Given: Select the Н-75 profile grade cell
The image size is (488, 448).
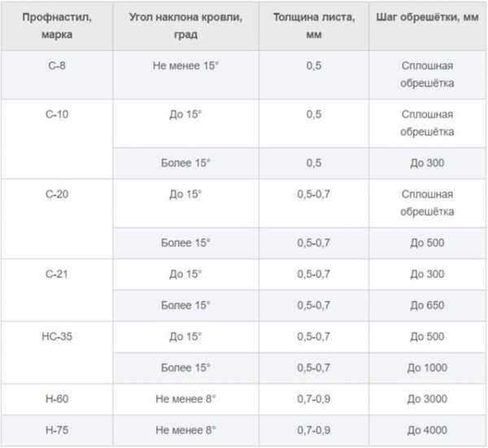Looking at the screenshot, I should (x=33, y=430).
